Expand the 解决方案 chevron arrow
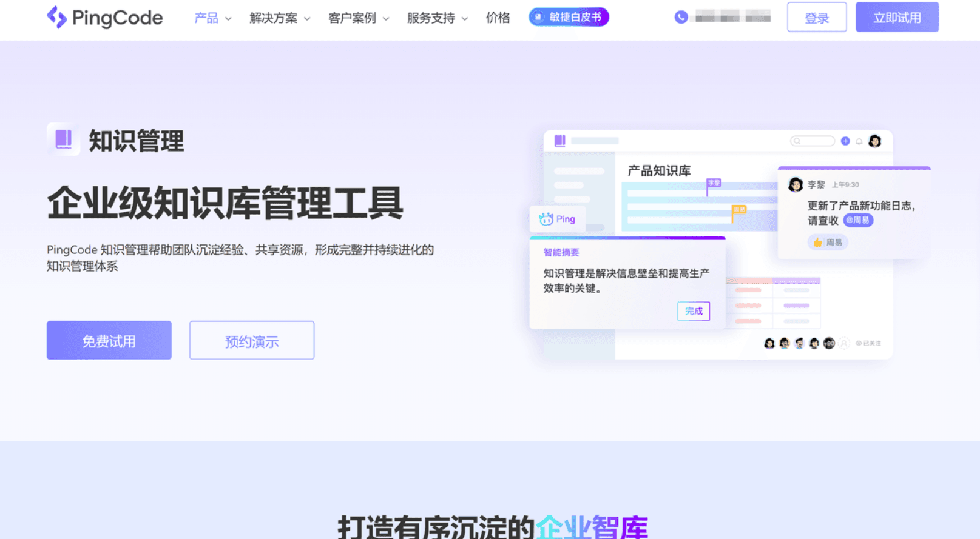Screen dimensions: 980x539 (307, 19)
